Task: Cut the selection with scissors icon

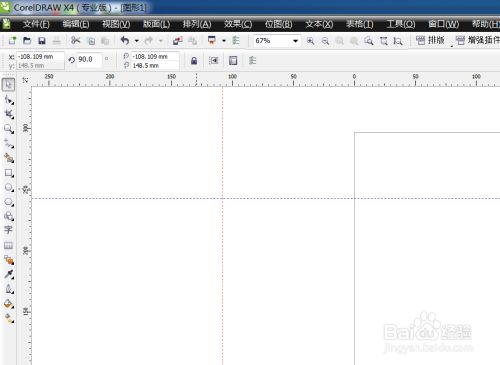Action: (x=76, y=41)
